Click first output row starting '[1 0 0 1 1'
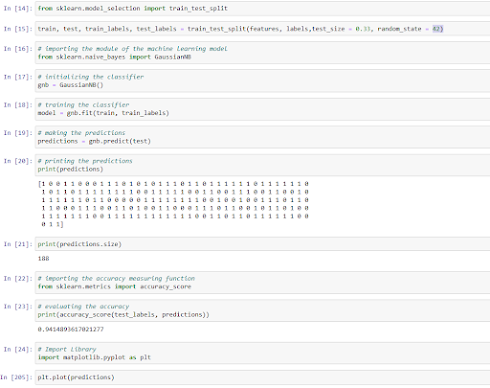The image size is (490, 388). pos(173,184)
